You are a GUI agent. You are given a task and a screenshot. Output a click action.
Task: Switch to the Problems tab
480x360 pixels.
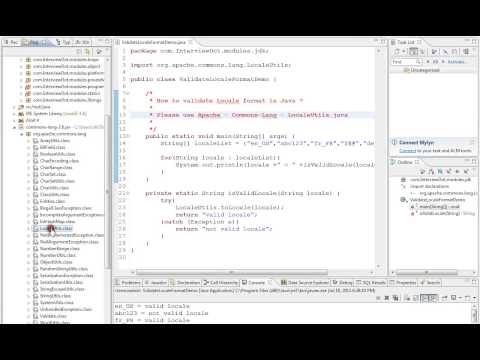tap(128, 283)
